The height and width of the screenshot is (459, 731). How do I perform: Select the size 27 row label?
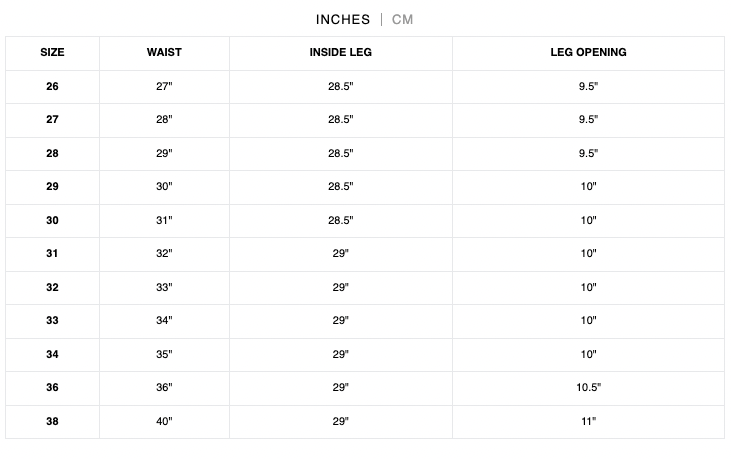click(x=52, y=119)
